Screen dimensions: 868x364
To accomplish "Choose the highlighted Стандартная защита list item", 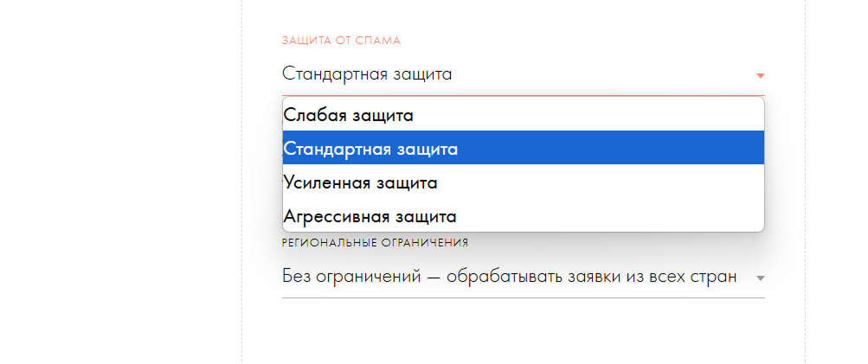I will 523,148.
